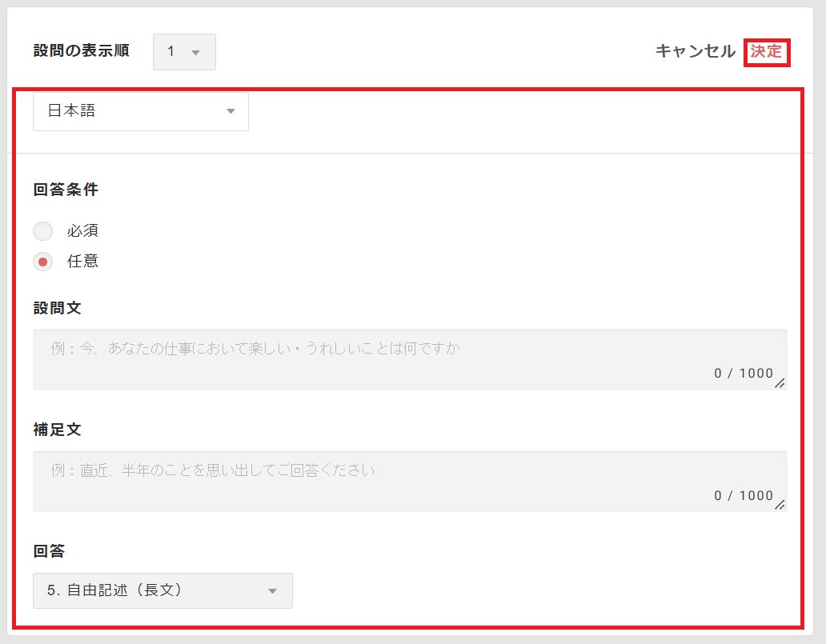Click the arrow icon in the 日本語 selector

coord(231,111)
